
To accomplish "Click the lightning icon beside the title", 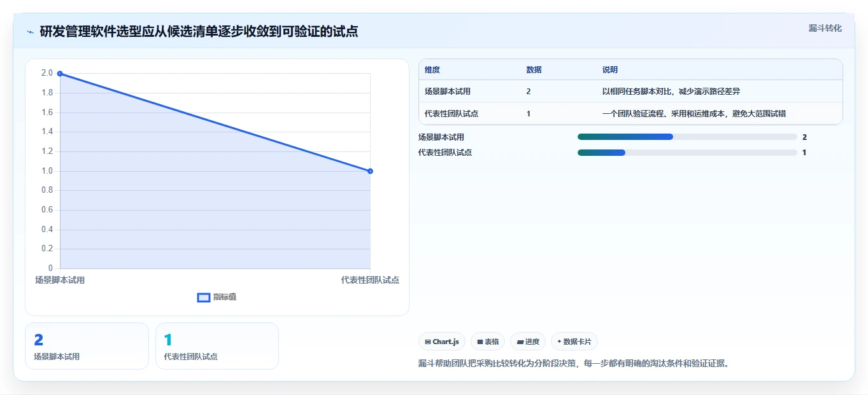I will (x=30, y=32).
